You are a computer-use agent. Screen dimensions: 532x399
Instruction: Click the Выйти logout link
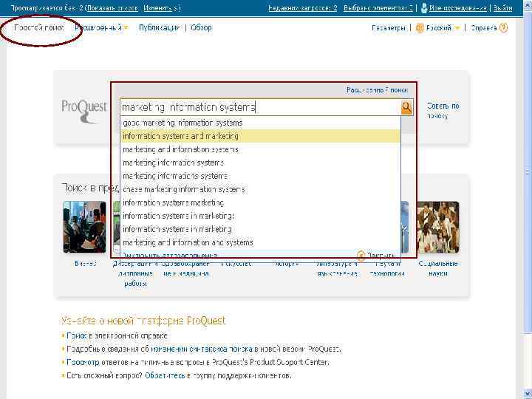pos(502,8)
